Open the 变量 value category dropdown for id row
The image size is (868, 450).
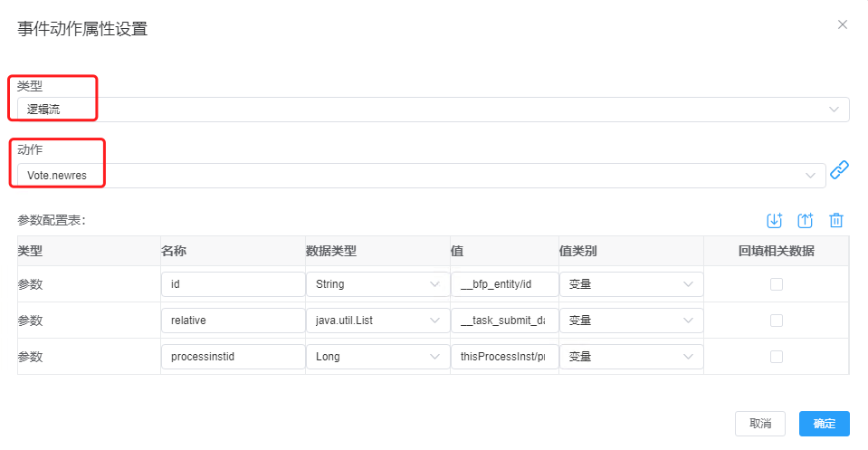click(x=630, y=284)
